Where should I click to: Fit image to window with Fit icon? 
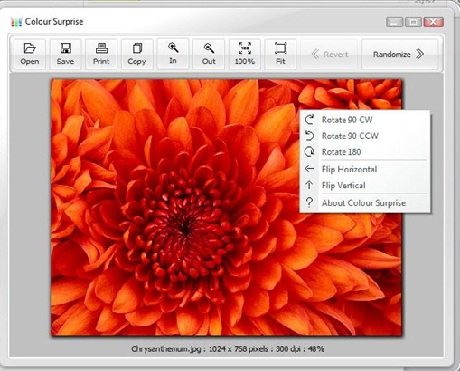280,54
